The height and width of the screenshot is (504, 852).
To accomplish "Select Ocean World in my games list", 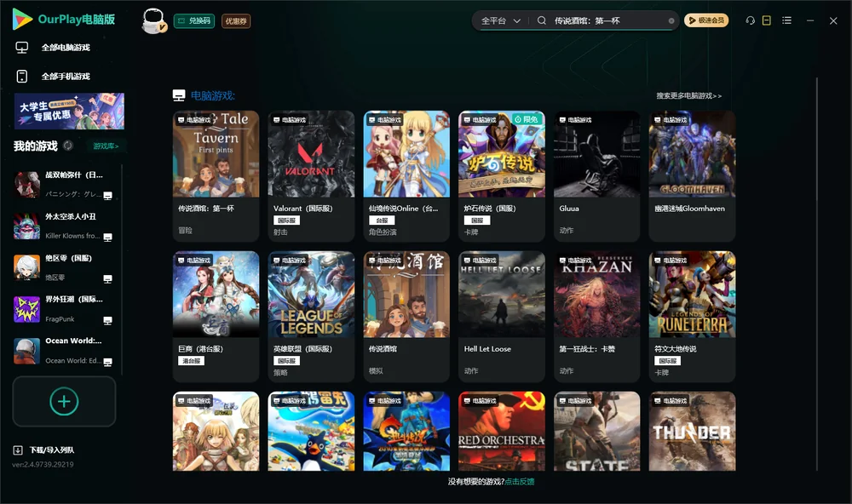I will point(64,351).
